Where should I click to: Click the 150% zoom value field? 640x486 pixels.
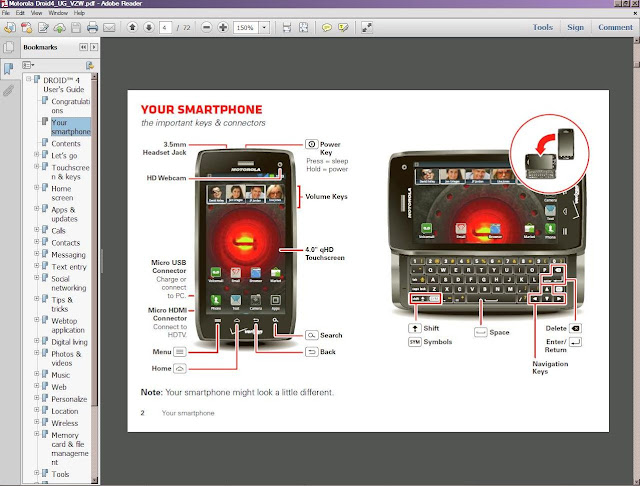(x=246, y=28)
